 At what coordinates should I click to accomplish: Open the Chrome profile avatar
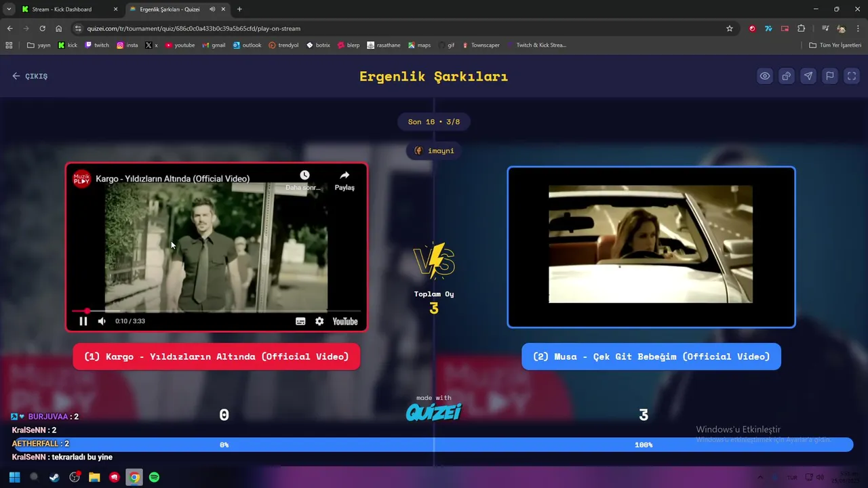click(842, 28)
